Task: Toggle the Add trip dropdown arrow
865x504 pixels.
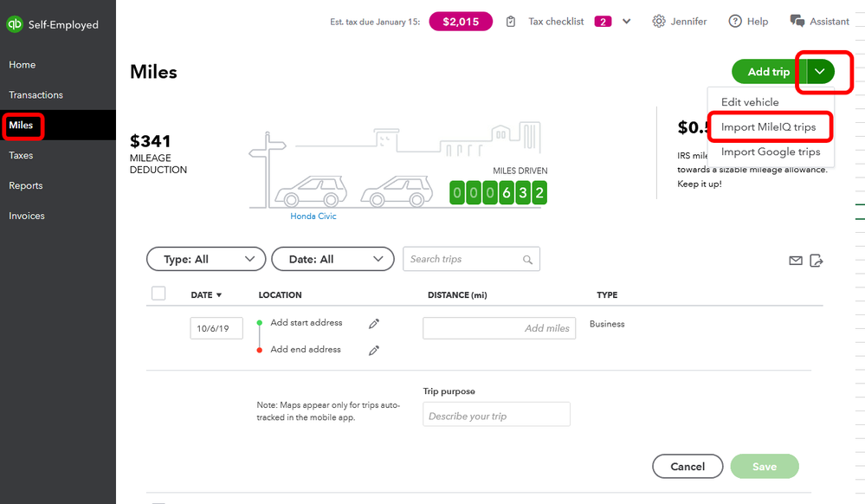Action: pyautogui.click(x=820, y=71)
